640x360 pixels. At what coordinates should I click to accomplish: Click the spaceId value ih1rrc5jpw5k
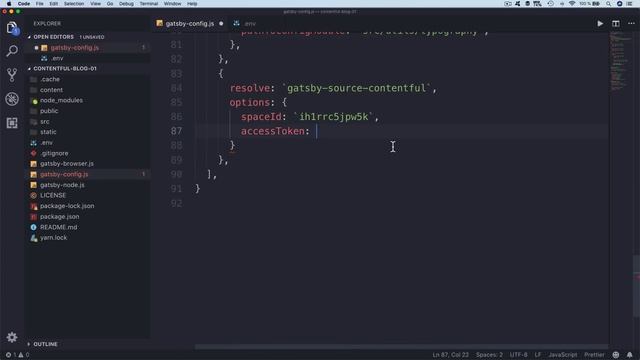(333, 117)
